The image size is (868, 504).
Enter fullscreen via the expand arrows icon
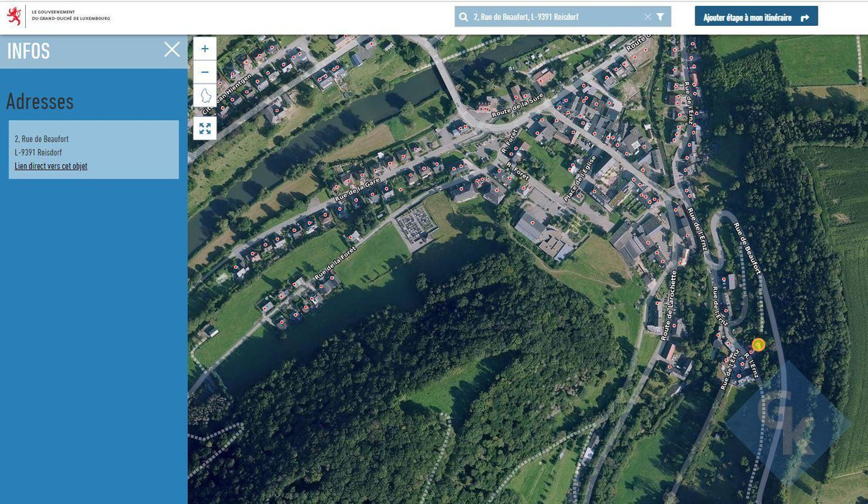point(204,127)
